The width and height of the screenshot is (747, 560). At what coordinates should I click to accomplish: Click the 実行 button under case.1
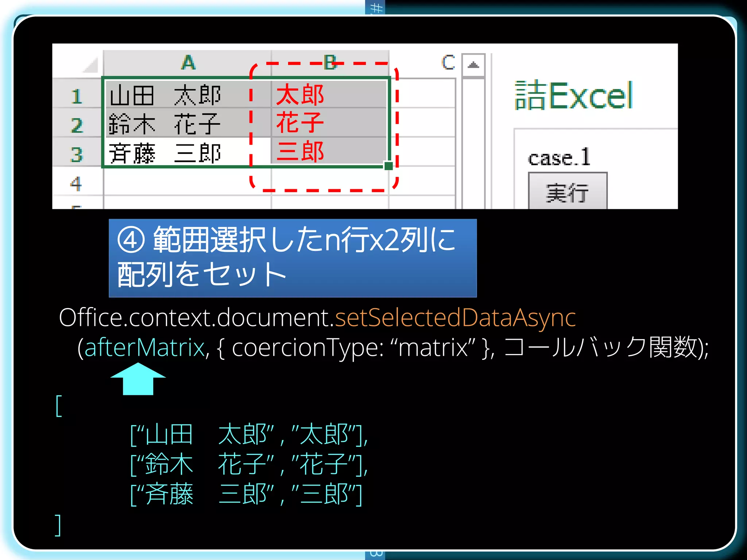[x=568, y=191]
